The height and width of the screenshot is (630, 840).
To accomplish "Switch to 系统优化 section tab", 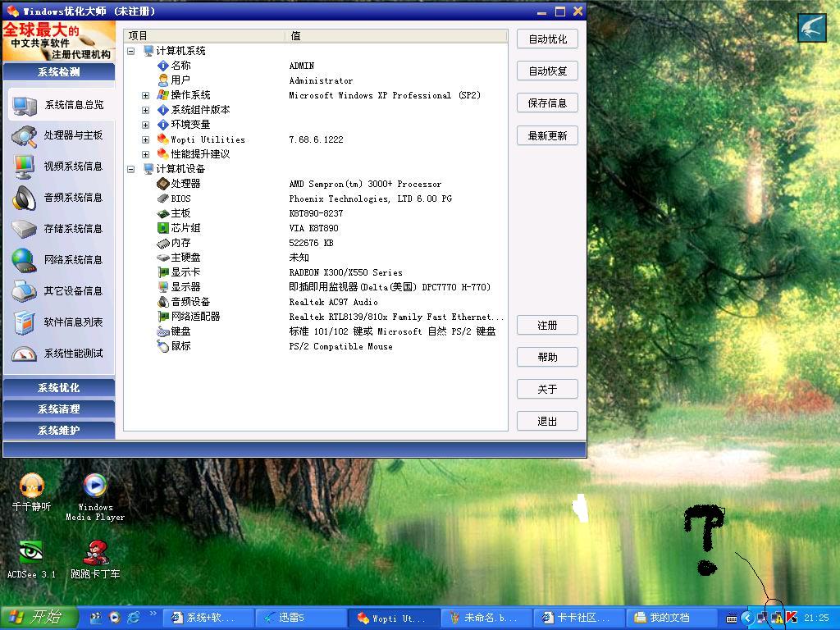I will [x=59, y=388].
